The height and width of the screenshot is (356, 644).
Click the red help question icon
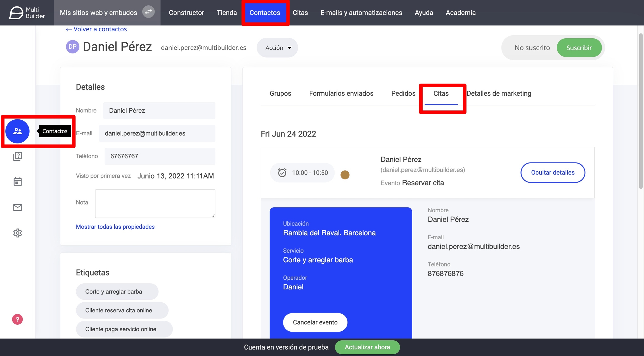[17, 319]
